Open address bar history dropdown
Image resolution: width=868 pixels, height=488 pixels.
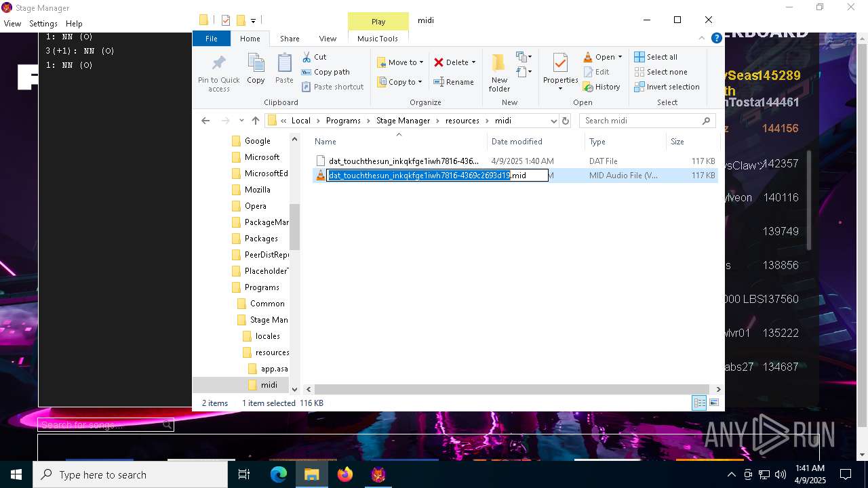point(553,121)
